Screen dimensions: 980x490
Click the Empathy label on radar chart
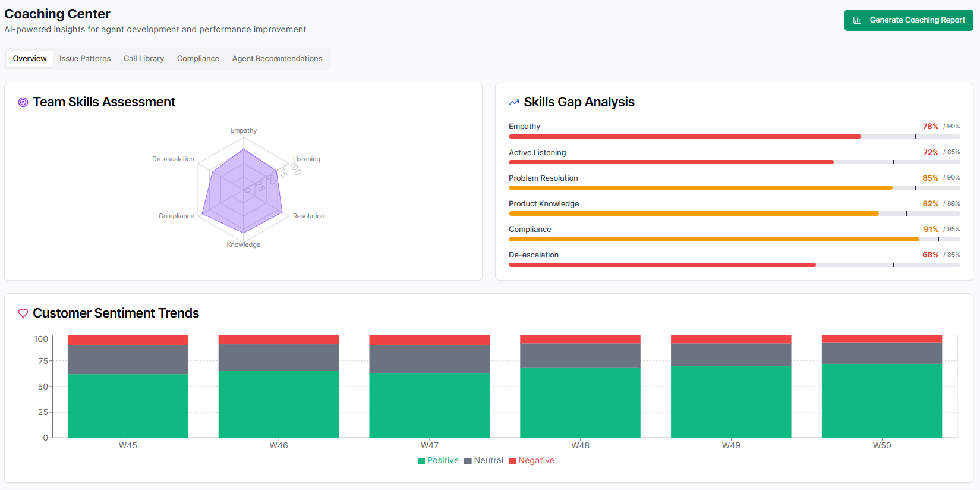coord(244,130)
